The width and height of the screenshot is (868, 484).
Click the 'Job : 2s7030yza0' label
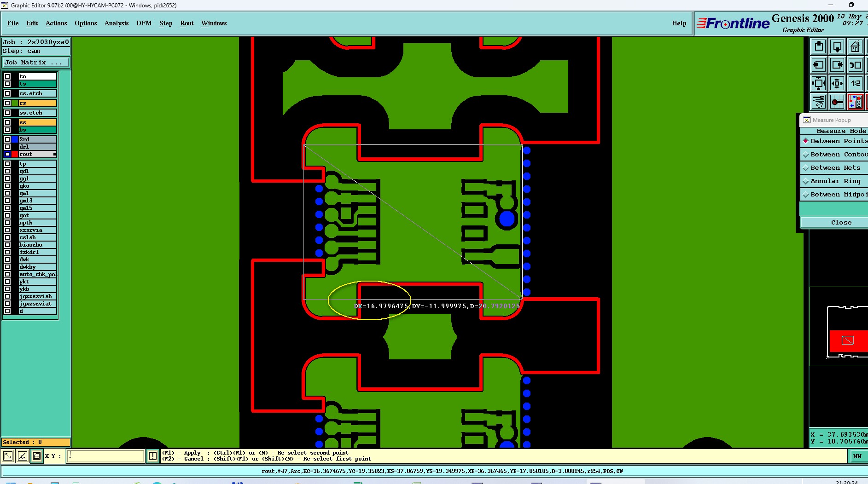(x=36, y=42)
